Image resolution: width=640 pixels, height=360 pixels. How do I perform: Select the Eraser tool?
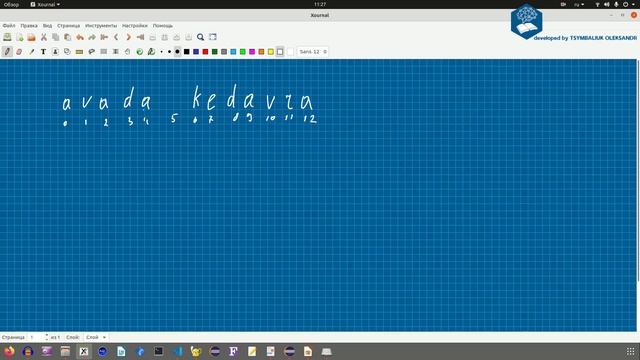click(x=19, y=52)
